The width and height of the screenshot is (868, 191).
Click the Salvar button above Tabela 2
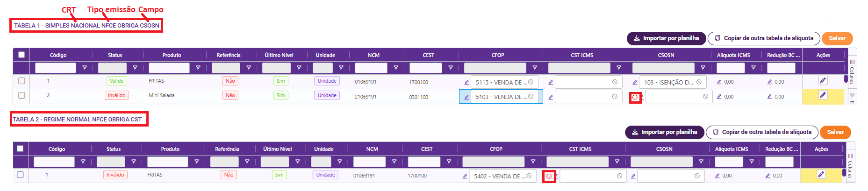click(x=835, y=132)
